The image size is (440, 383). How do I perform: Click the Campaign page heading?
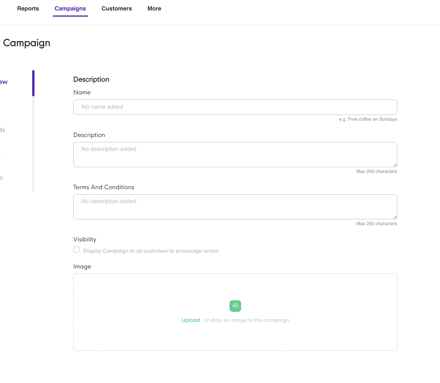click(x=26, y=43)
